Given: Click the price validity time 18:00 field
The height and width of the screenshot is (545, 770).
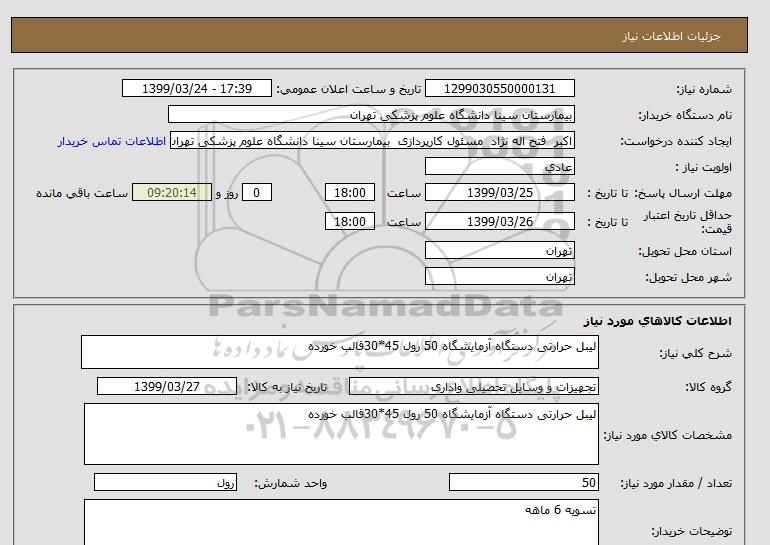Looking at the screenshot, I should coord(350,221).
